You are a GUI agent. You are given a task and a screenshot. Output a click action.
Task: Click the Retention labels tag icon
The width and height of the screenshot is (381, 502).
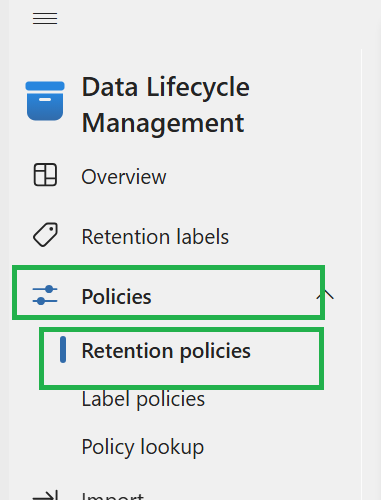[x=45, y=235]
